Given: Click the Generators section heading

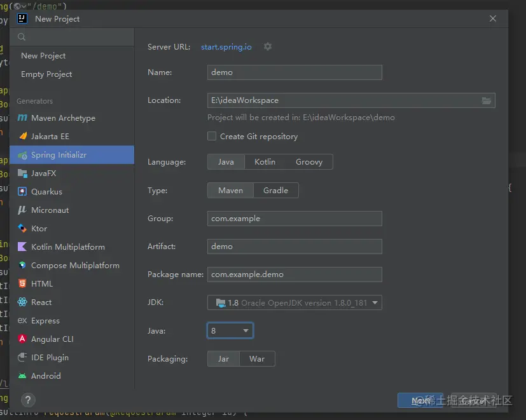Looking at the screenshot, I should (34, 101).
